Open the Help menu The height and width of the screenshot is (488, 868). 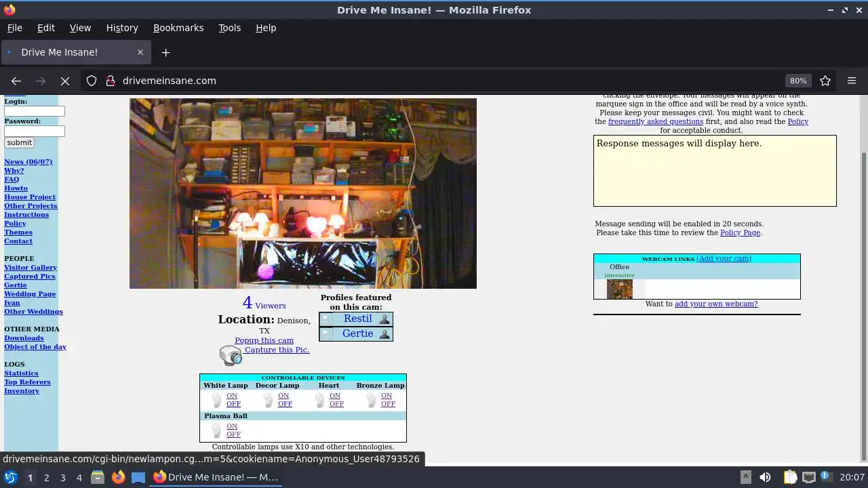click(266, 28)
